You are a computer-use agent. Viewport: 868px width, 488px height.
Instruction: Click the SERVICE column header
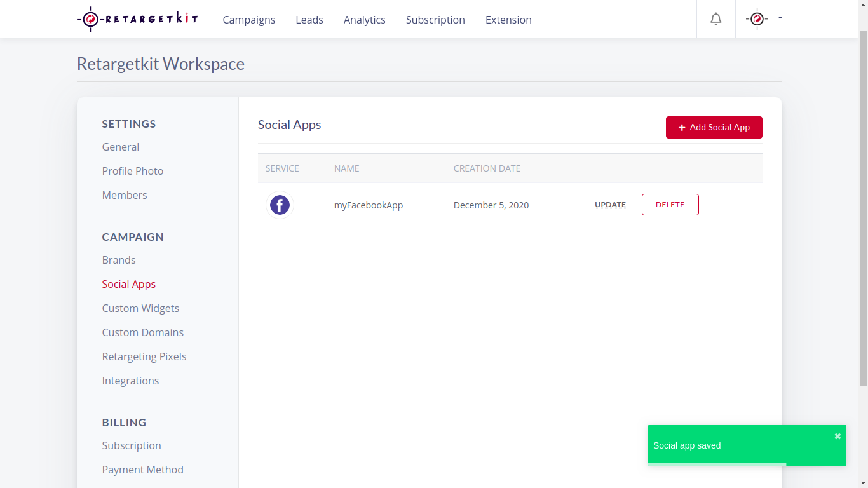[x=282, y=168]
